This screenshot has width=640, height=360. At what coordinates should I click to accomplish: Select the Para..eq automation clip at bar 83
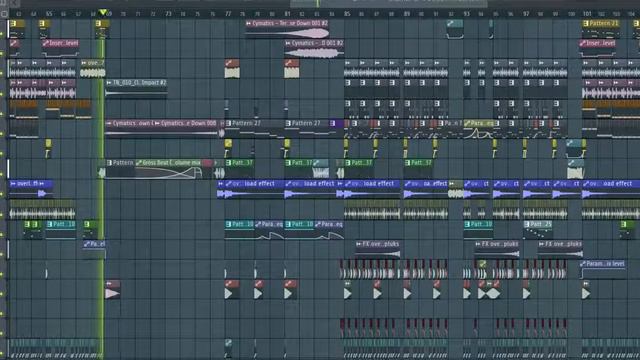click(x=329, y=229)
